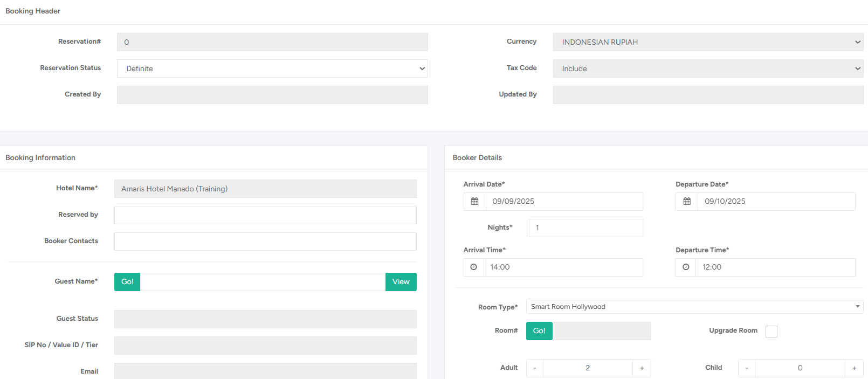Open the Room Type selector
868x379 pixels.
coord(694,307)
